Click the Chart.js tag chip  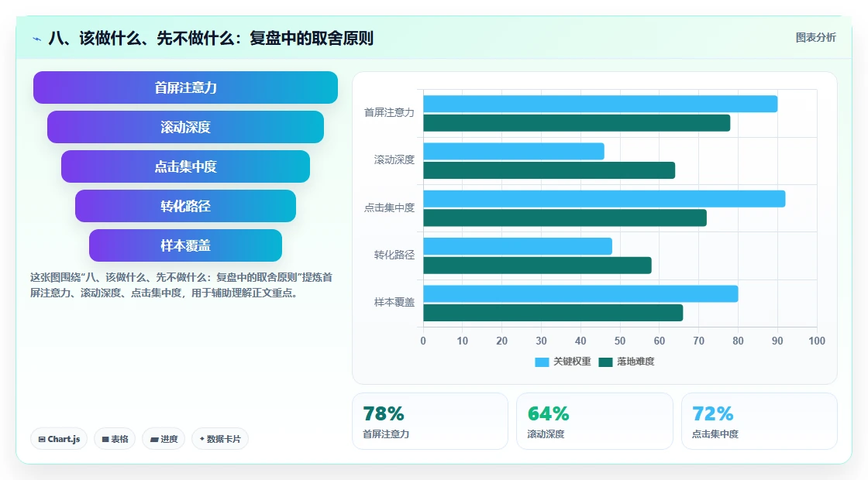coord(59,439)
